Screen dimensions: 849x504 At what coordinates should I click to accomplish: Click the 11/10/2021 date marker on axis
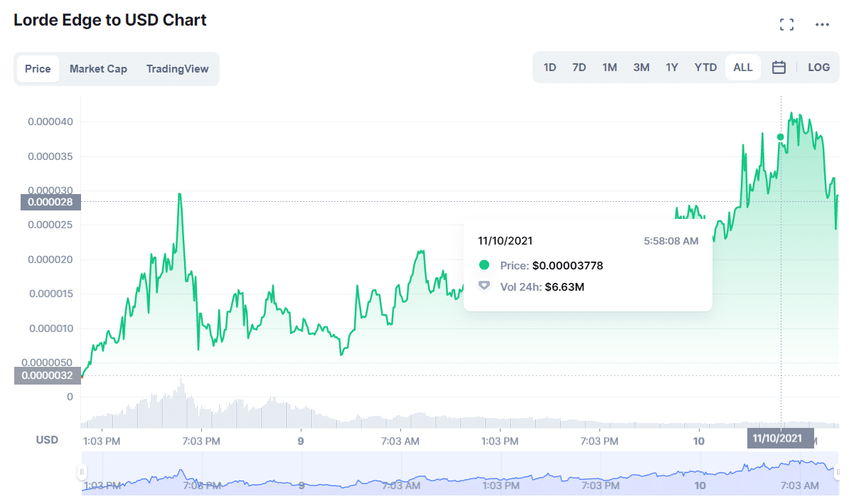(x=780, y=438)
